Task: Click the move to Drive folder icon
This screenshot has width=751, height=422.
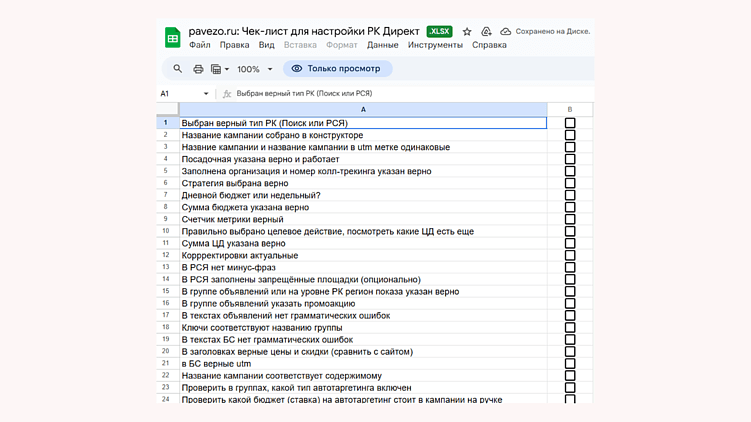Action: point(486,32)
